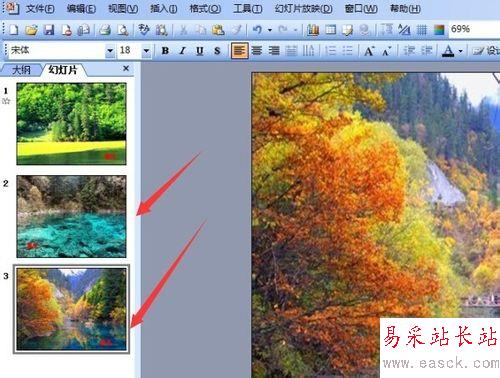Apply numbered list formatting
This screenshot has width=500, height=378.
[x=330, y=51]
